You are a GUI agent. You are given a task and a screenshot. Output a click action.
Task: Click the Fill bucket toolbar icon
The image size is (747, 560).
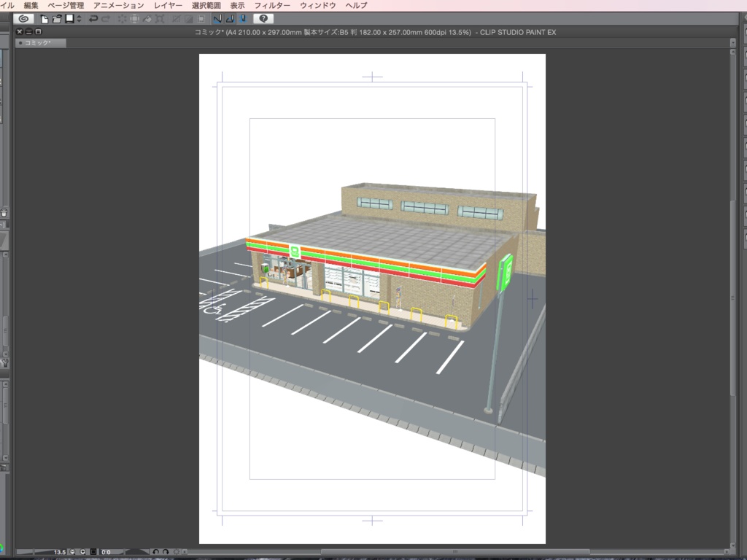pyautogui.click(x=147, y=18)
